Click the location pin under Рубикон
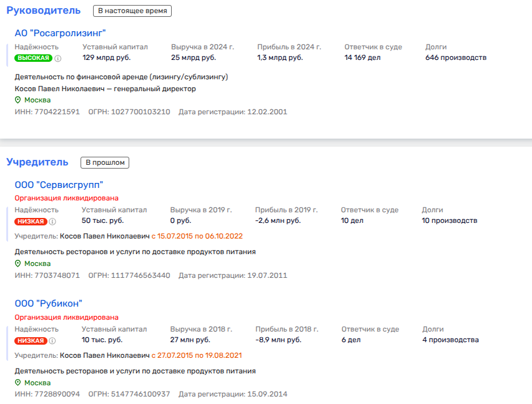Viewport: 532px width, 404px height. pyautogui.click(x=18, y=383)
